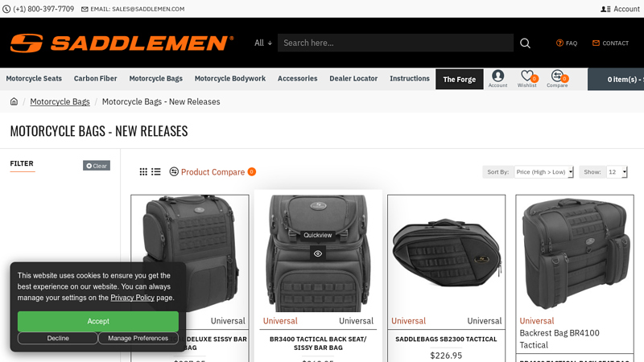
Task: Expand the All categories search dropdown
Action: (263, 43)
